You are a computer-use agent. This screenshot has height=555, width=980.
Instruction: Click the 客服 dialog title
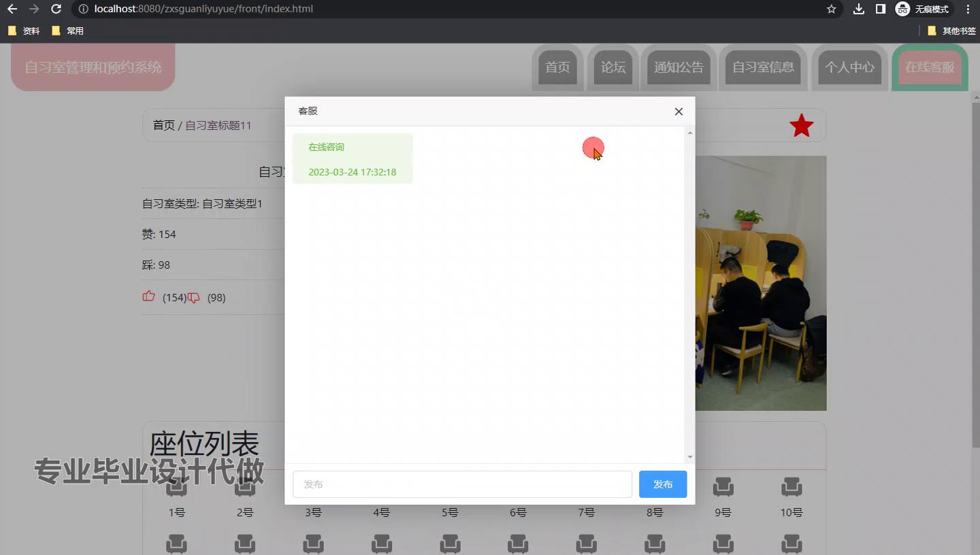(308, 111)
